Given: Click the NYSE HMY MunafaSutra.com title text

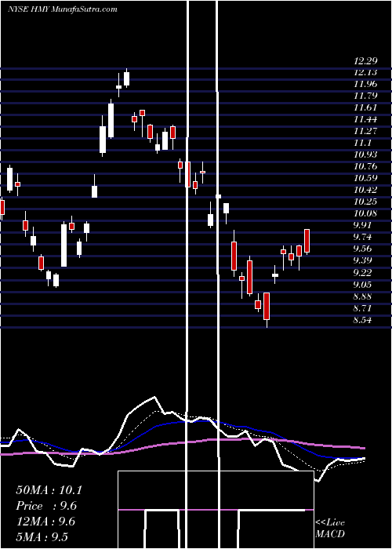Looking at the screenshot, I should (x=63, y=9).
